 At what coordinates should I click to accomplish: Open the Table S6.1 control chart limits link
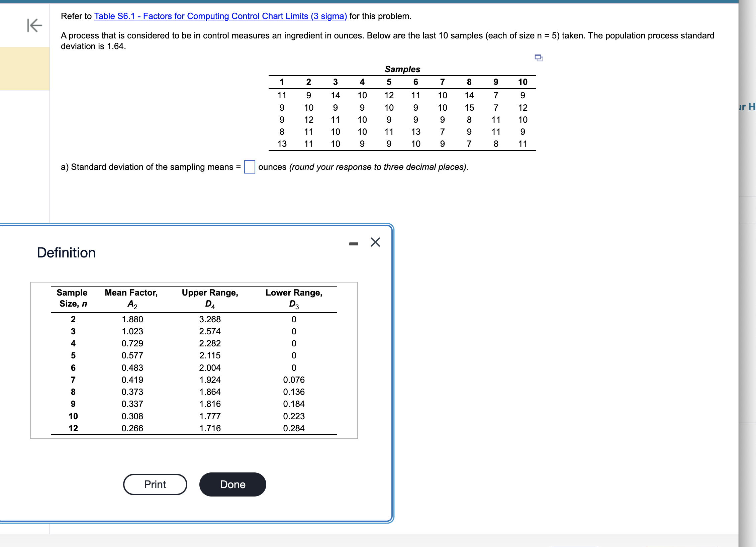click(x=220, y=16)
